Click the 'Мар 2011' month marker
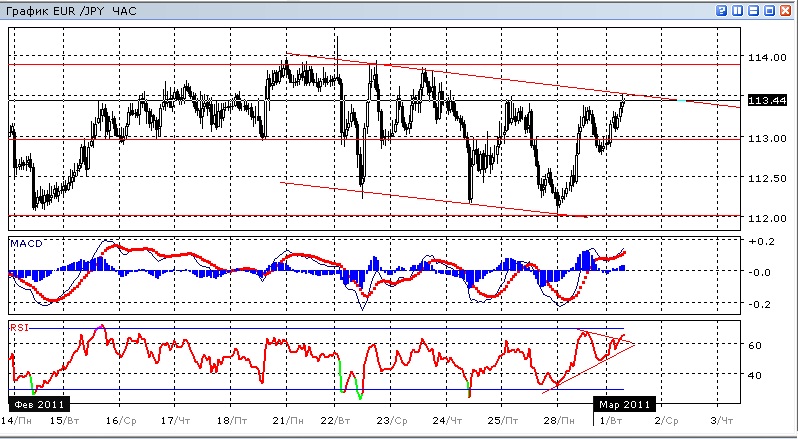798x439 pixels. coord(624,405)
